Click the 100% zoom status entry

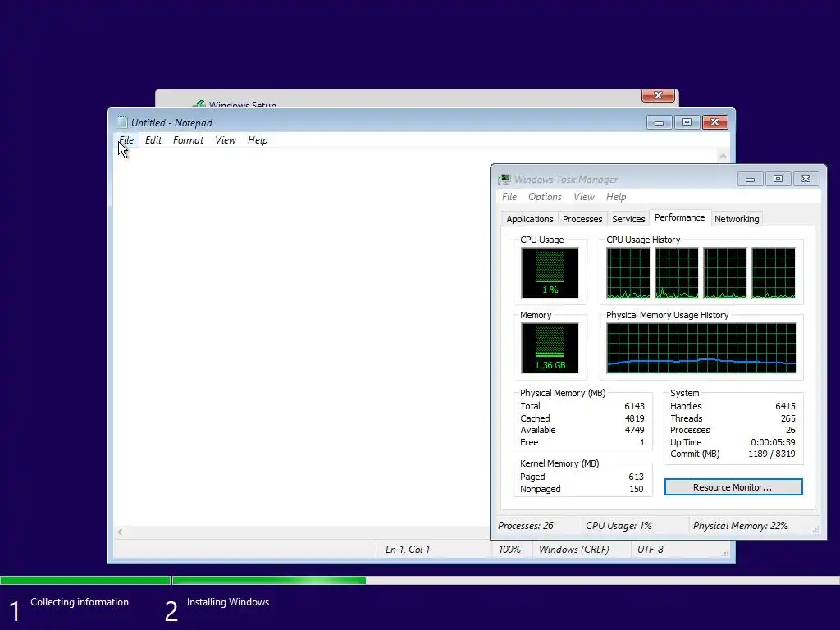click(x=509, y=549)
